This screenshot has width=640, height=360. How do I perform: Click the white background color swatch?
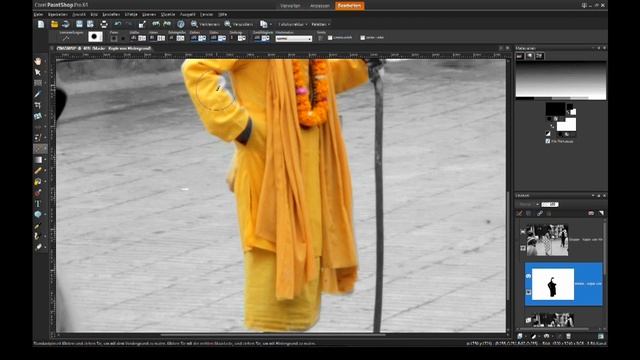pyautogui.click(x=567, y=124)
